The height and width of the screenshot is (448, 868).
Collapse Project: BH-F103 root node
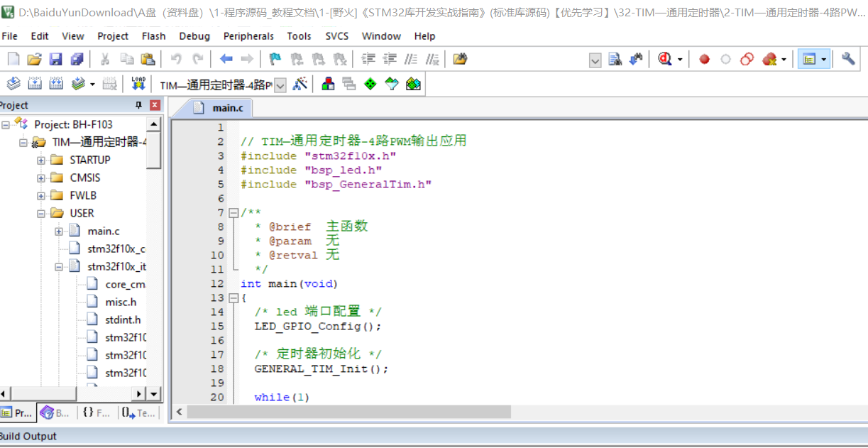6,124
